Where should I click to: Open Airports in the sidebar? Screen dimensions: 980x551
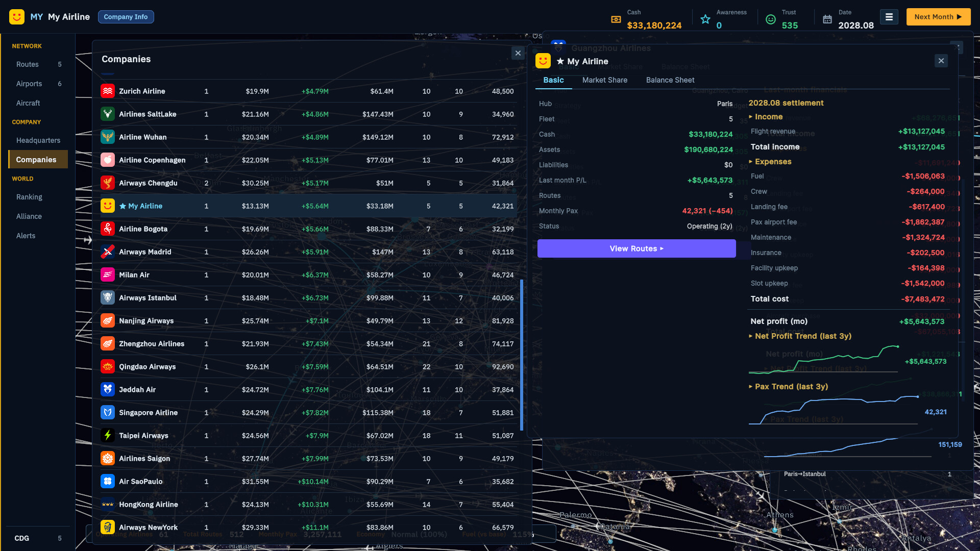pyautogui.click(x=39, y=84)
